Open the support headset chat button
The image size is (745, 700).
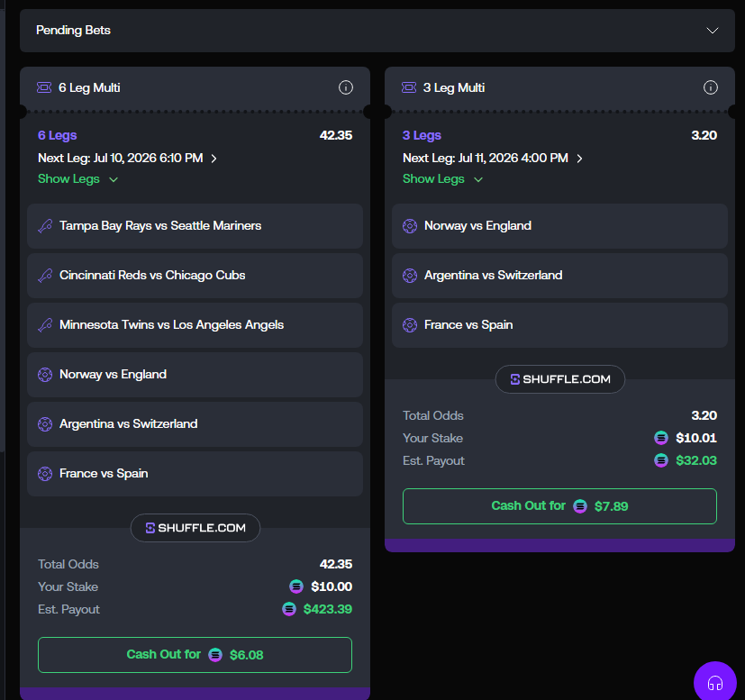715,683
